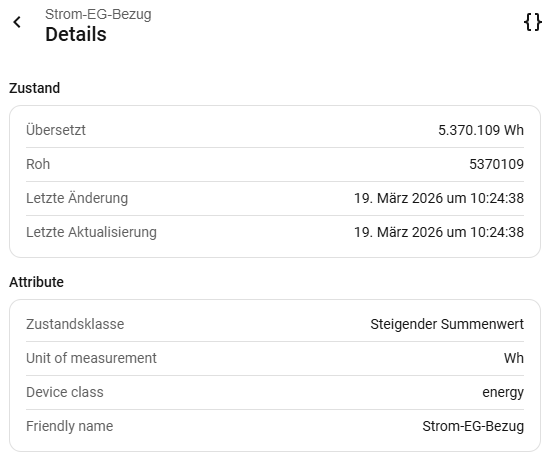This screenshot has height=469, width=547.
Task: Click the Device class attribute label
Action: coord(65,392)
